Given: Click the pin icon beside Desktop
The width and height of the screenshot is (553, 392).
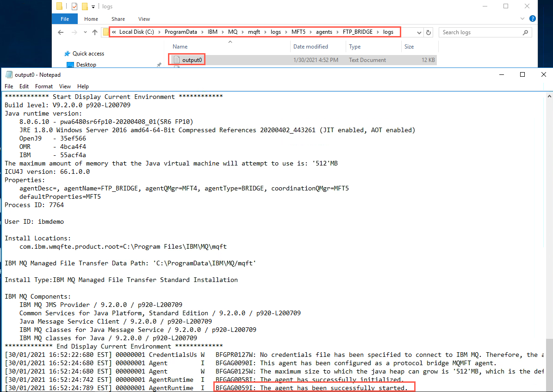Looking at the screenshot, I should [159, 65].
